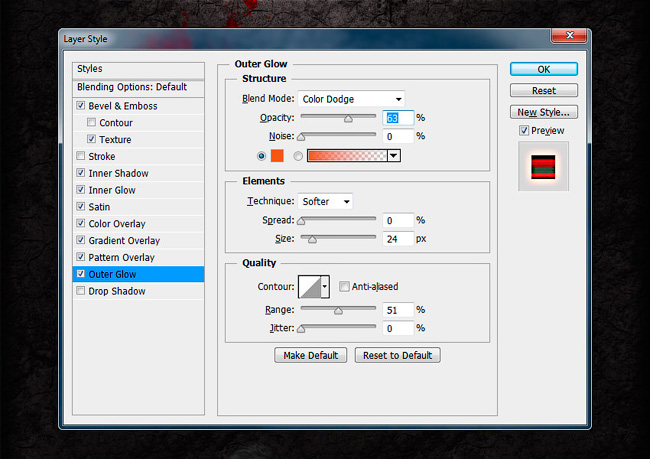650x459 pixels.
Task: Toggle the Color Overlay checkbox
Action: point(81,223)
